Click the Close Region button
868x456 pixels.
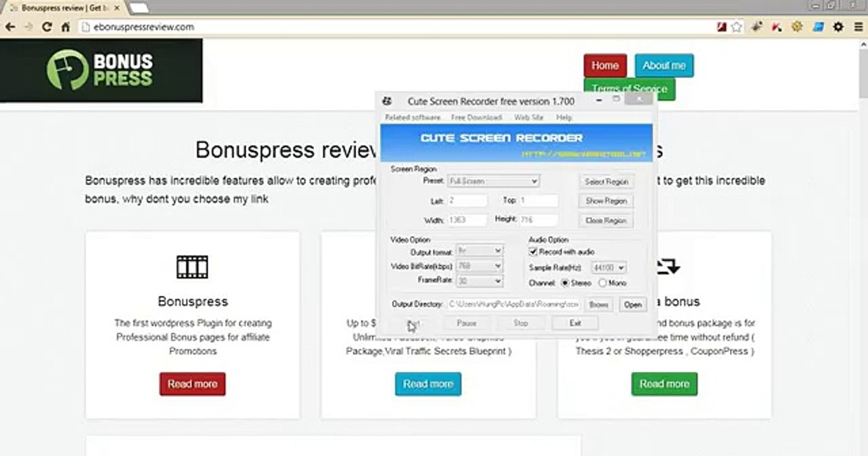tap(606, 220)
